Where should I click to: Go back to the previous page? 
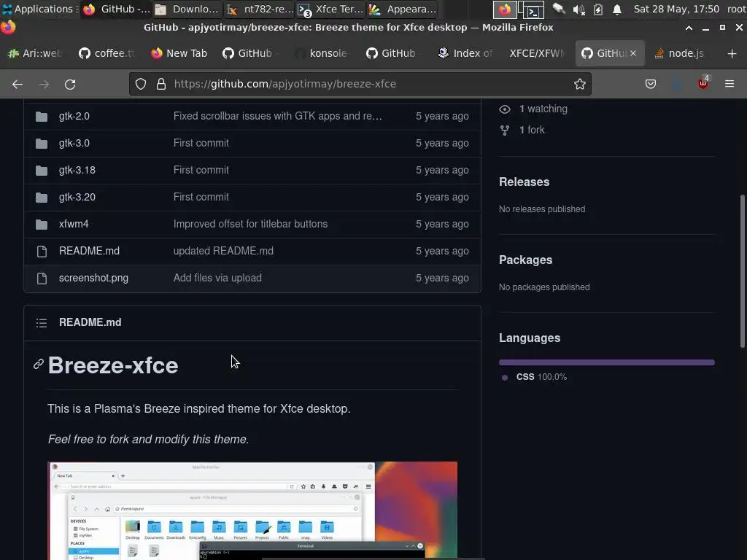[x=18, y=85]
